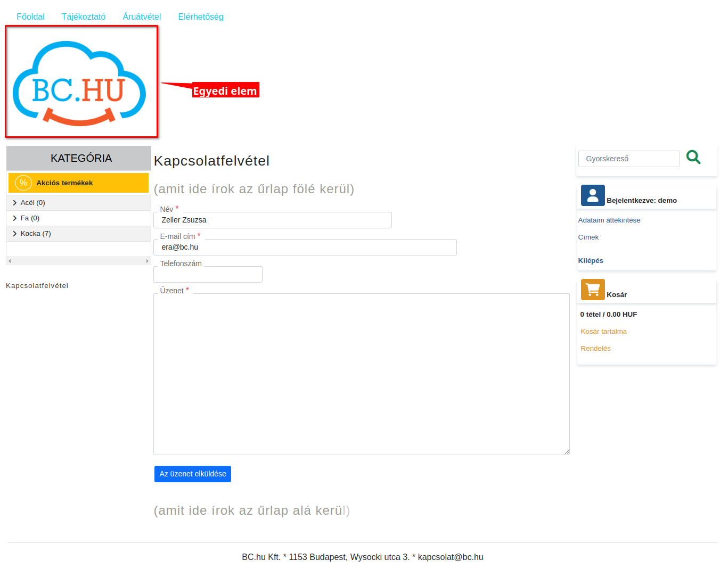Open the Címek link

[x=588, y=237]
